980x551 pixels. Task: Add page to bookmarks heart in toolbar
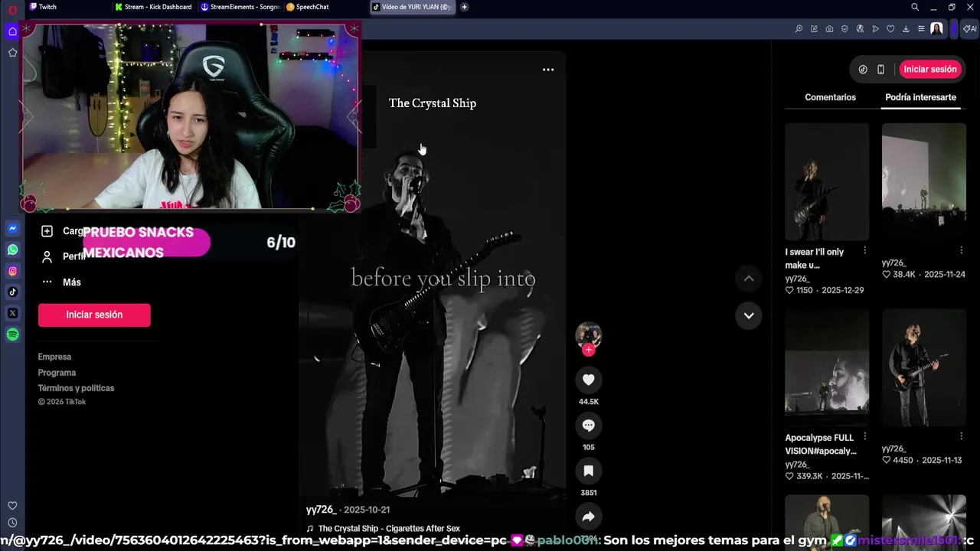tap(890, 29)
